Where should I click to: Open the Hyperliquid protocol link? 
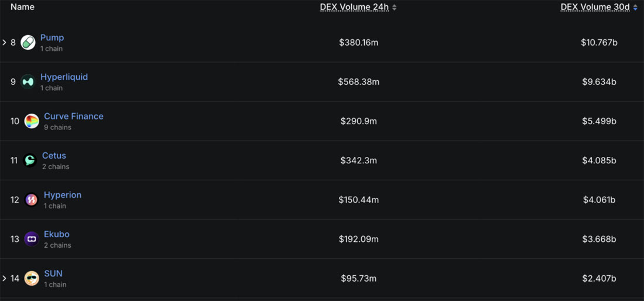pos(64,77)
